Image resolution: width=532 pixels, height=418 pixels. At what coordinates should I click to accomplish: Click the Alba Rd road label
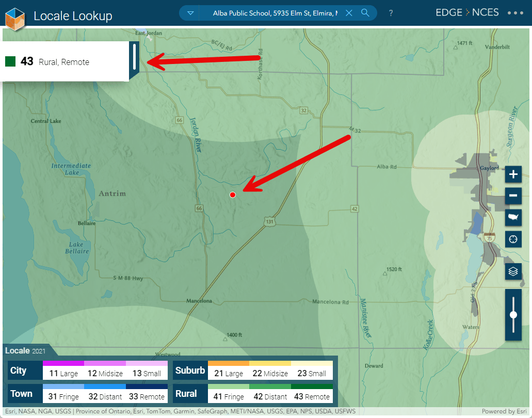coord(387,167)
